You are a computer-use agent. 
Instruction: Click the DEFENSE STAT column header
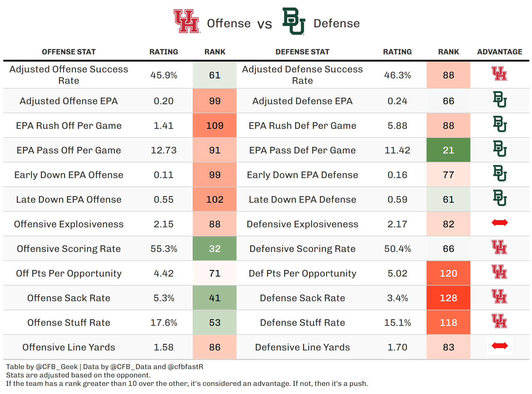[302, 52]
